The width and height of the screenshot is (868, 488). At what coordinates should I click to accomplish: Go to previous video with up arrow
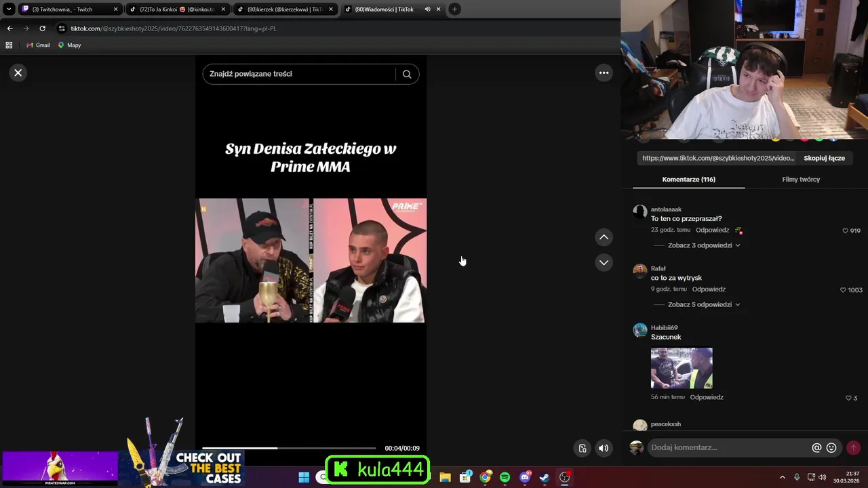[x=604, y=237]
